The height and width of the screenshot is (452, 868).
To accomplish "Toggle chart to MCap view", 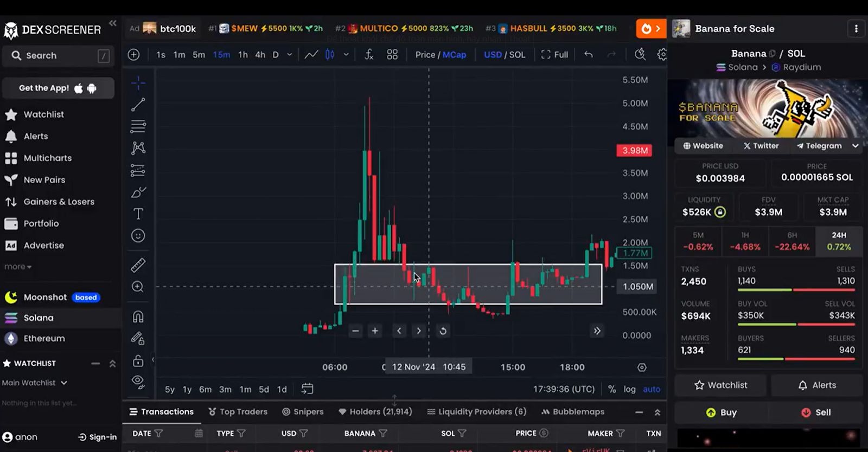I will click(454, 55).
